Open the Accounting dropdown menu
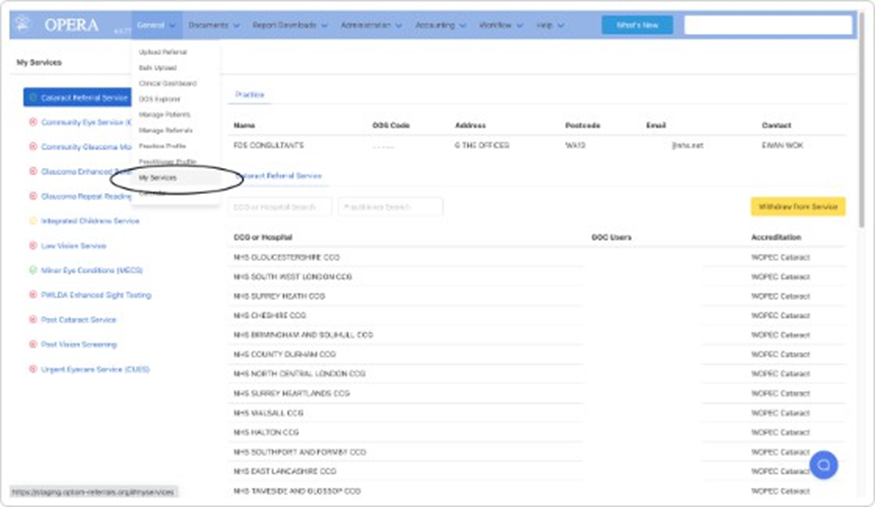875x507 pixels. tap(440, 25)
